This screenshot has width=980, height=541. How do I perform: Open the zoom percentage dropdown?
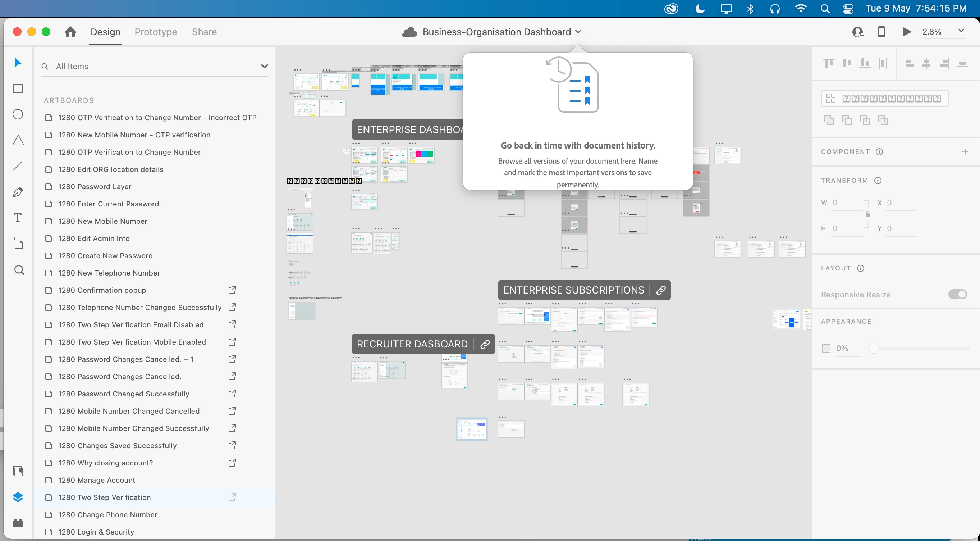click(961, 31)
